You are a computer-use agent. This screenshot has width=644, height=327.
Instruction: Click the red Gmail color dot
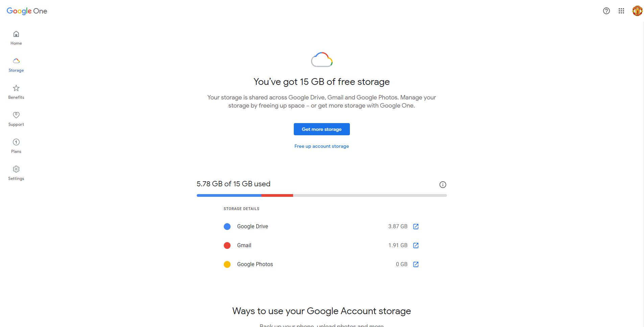pyautogui.click(x=227, y=246)
